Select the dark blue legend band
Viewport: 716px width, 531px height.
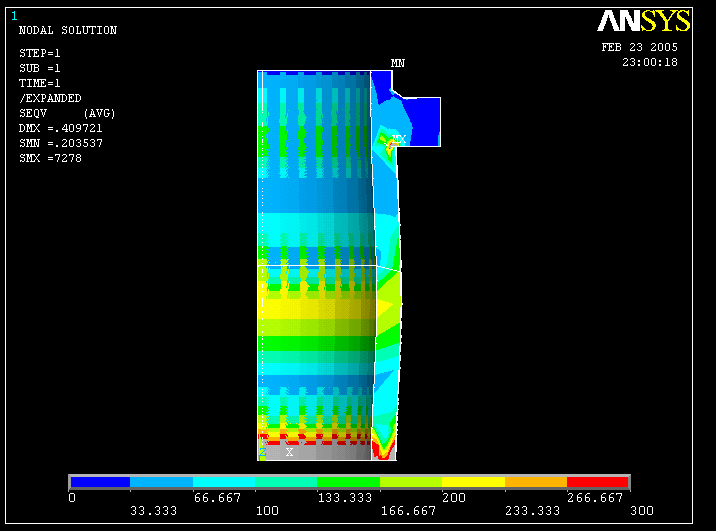[100, 482]
